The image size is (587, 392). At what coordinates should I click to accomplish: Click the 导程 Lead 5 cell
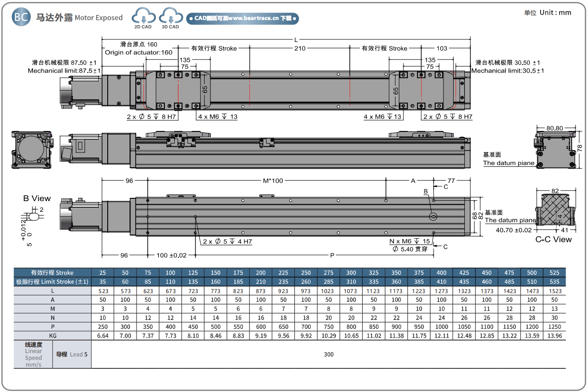(x=72, y=354)
